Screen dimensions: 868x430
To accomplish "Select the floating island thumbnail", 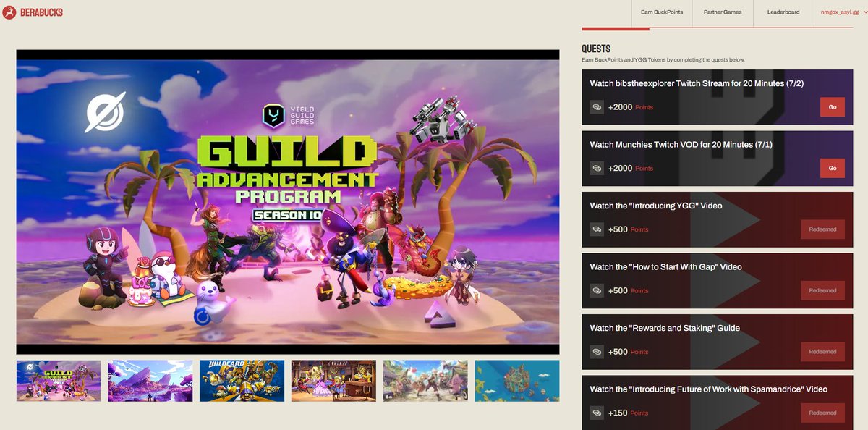I will pyautogui.click(x=517, y=381).
